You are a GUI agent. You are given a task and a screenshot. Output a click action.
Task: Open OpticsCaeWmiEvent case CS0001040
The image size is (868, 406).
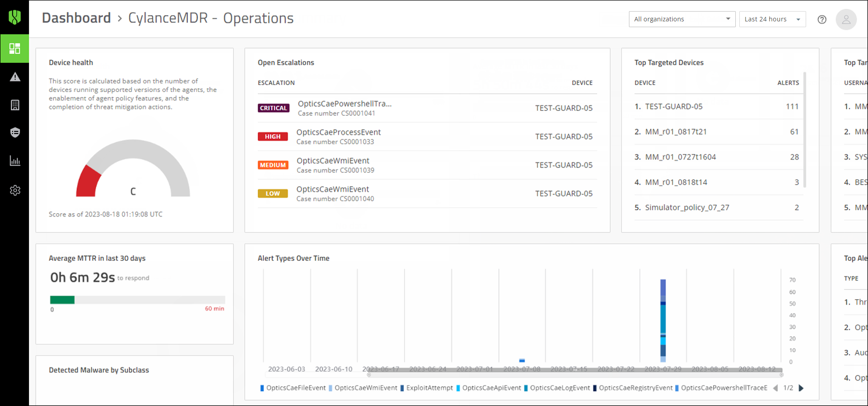tap(427, 194)
